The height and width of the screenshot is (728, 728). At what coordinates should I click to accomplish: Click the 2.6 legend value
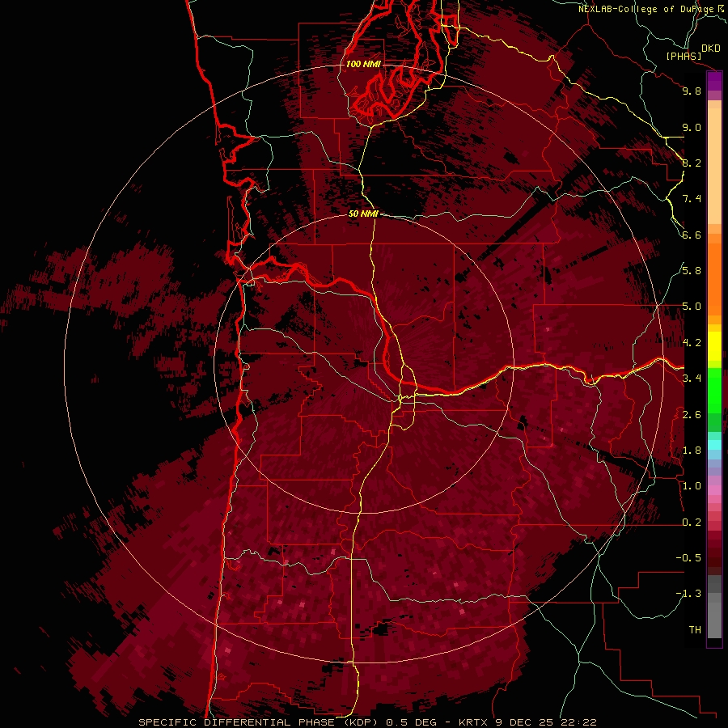(692, 415)
